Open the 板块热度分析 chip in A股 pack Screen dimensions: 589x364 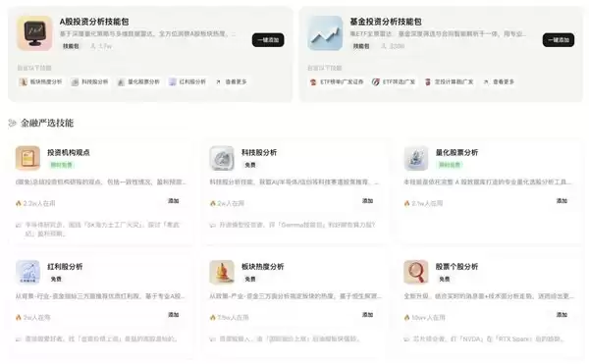pos(40,81)
